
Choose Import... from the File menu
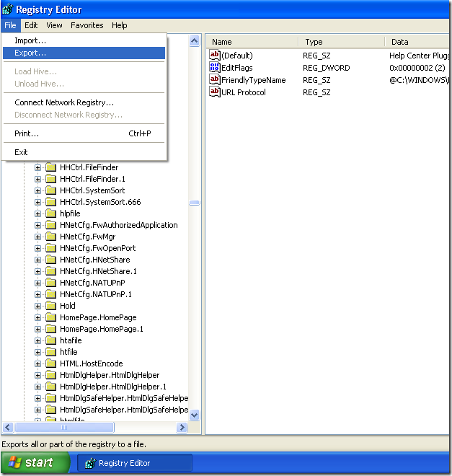coord(84,40)
